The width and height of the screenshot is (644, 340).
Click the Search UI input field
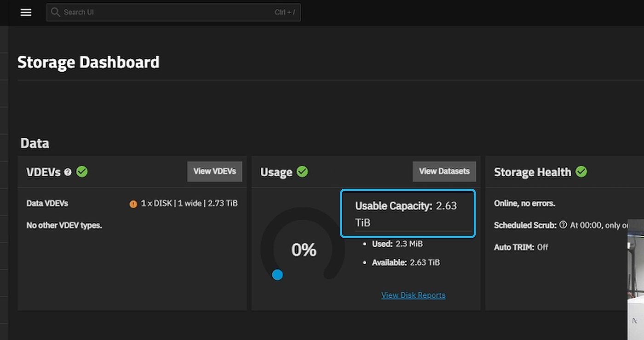(173, 12)
